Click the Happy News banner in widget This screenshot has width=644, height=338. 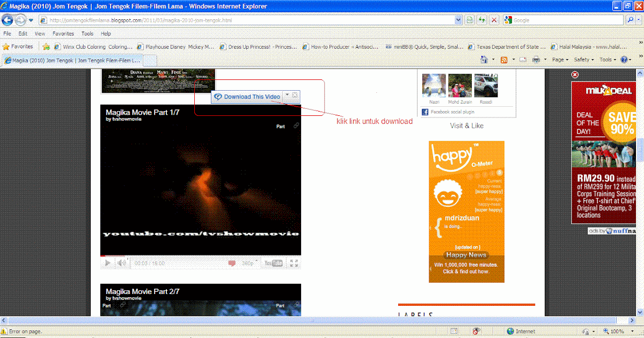point(466,255)
